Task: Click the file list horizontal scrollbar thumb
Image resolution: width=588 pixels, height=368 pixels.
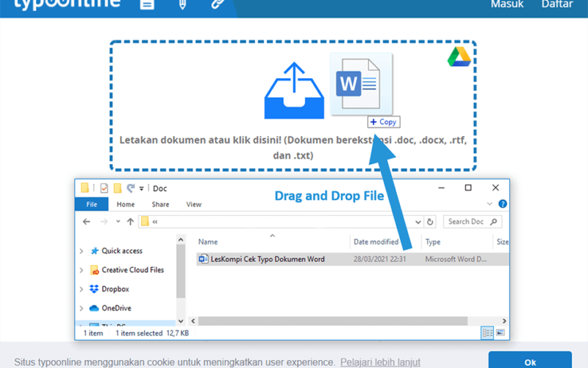Action: click(333, 321)
